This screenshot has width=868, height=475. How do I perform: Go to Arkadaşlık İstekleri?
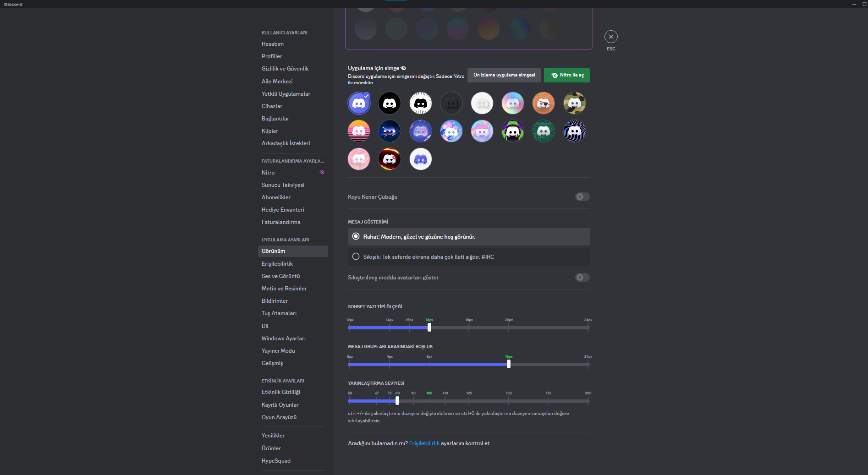(293, 143)
